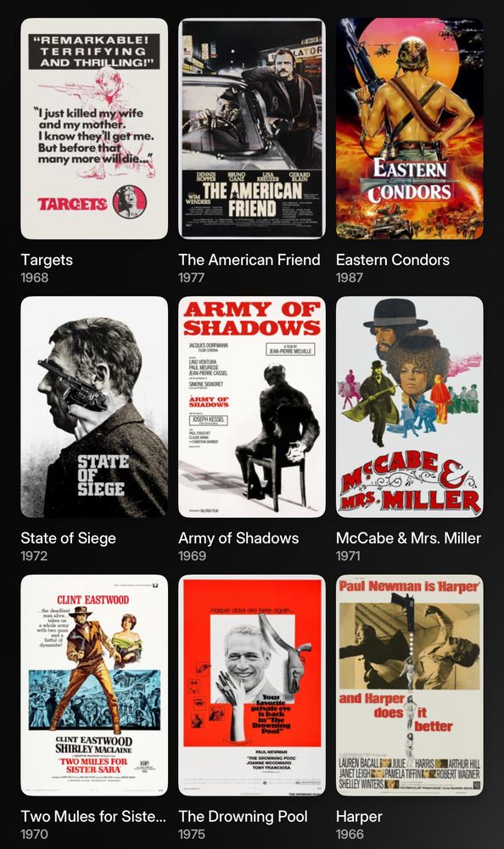The height and width of the screenshot is (849, 504).
Task: Click the Eastern Condors title text
Action: [393, 260]
